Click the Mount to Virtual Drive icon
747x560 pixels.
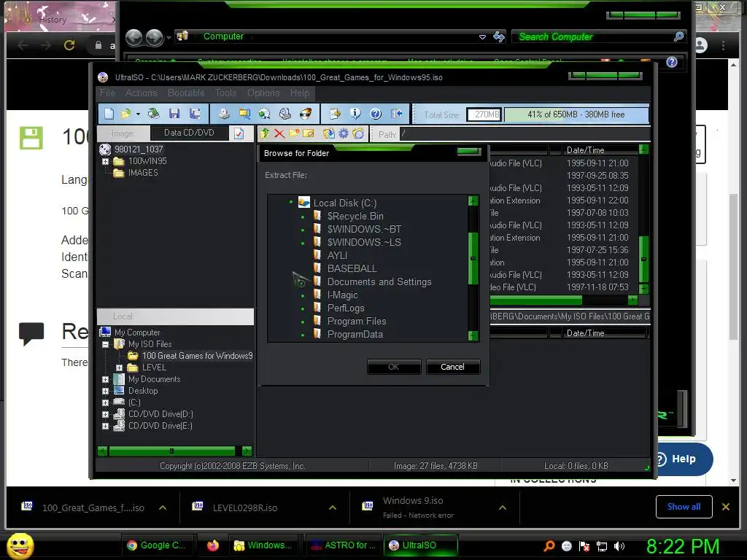tap(285, 114)
